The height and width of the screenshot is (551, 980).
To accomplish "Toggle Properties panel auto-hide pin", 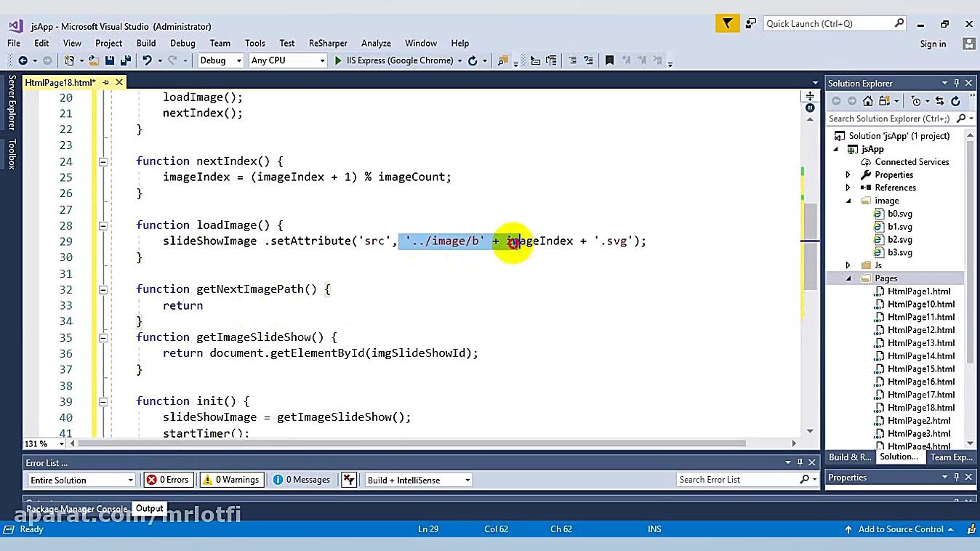I will click(x=957, y=477).
